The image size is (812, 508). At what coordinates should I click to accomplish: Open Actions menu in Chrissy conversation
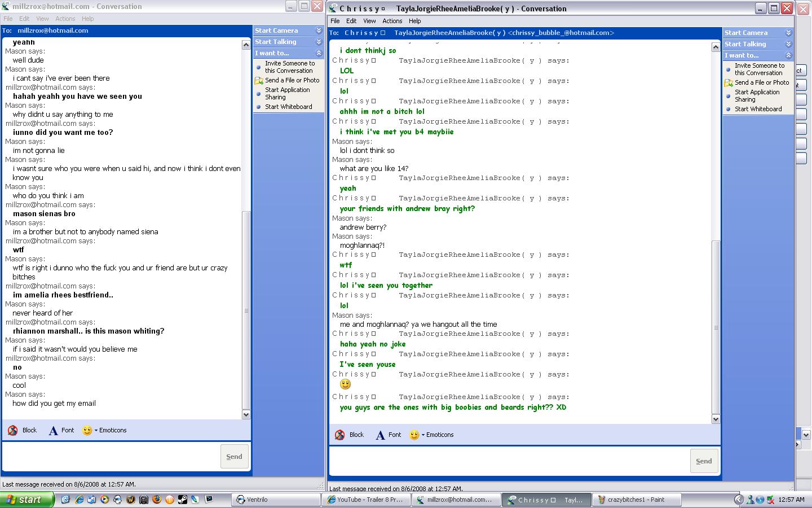click(392, 21)
